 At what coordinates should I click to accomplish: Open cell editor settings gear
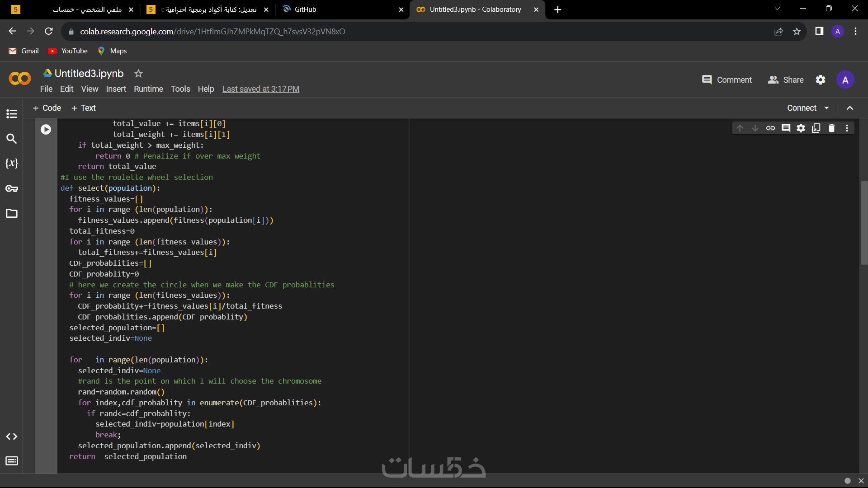click(801, 128)
